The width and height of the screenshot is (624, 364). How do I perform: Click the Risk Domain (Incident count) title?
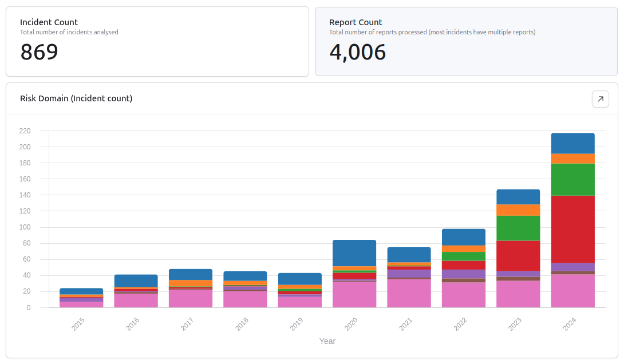tap(76, 98)
